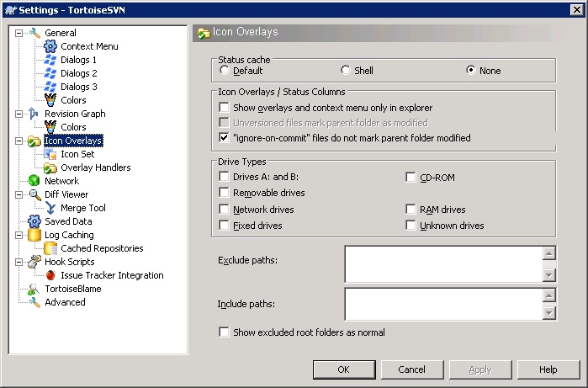
Task: Collapse the General tree node
Action: pyautogui.click(x=19, y=33)
